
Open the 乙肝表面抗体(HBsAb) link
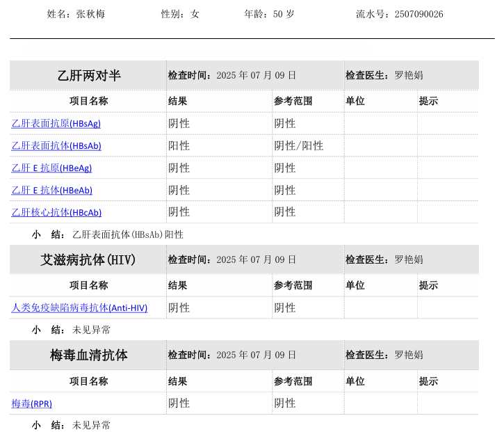(56, 145)
